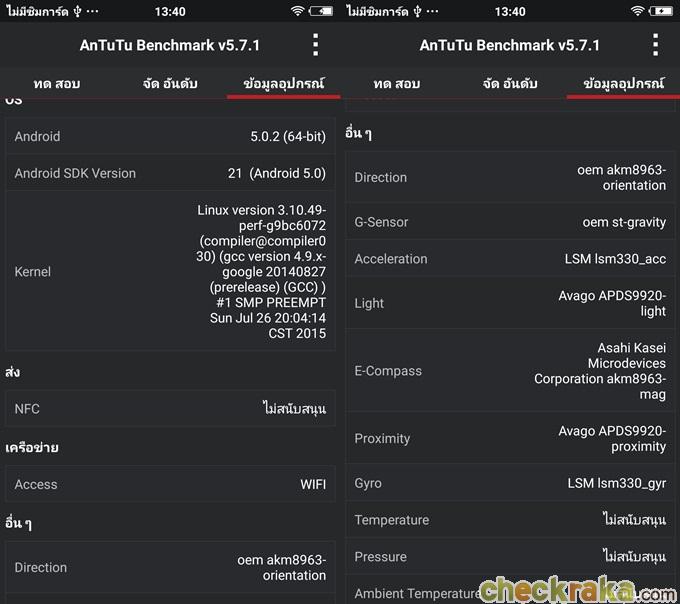This screenshot has height=604, width=680.
Task: Tap Wi-Fi icon in left status bar
Action: [297, 11]
